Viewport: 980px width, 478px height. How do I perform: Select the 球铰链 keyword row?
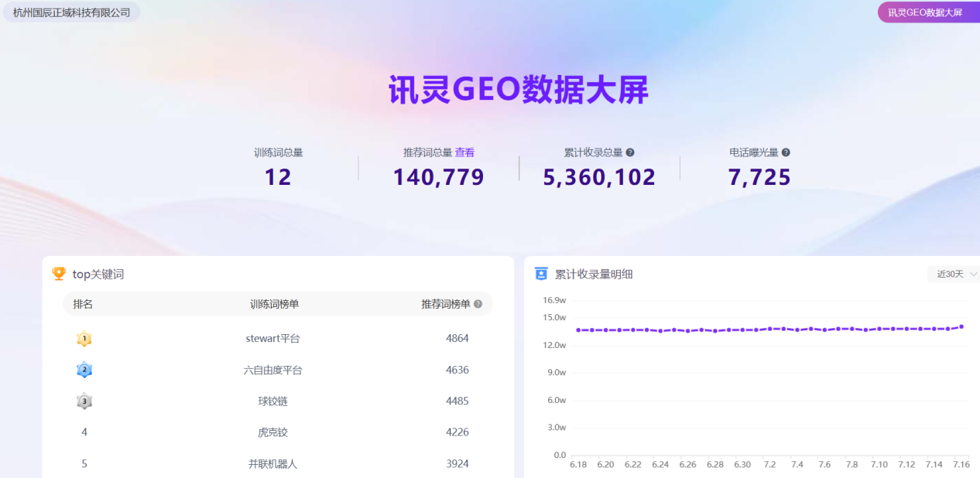tap(277, 401)
